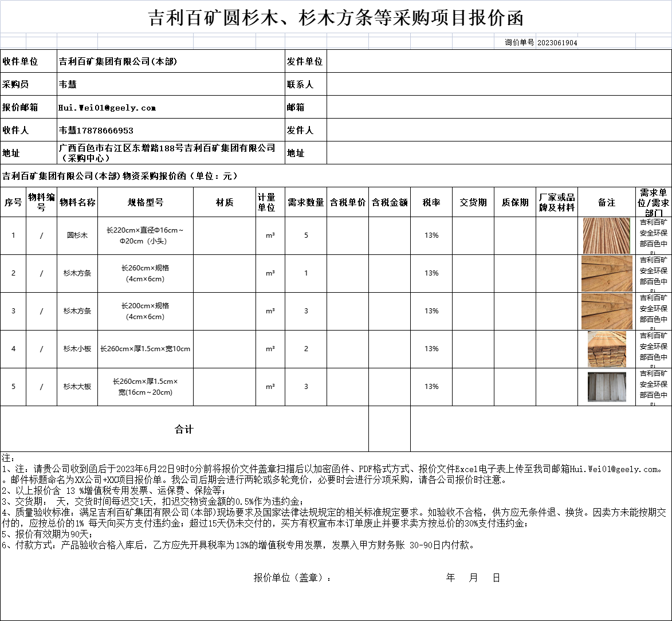This screenshot has width=672, height=621.
Task: Select recipient cell 韦慧17878666953
Action: [171, 130]
